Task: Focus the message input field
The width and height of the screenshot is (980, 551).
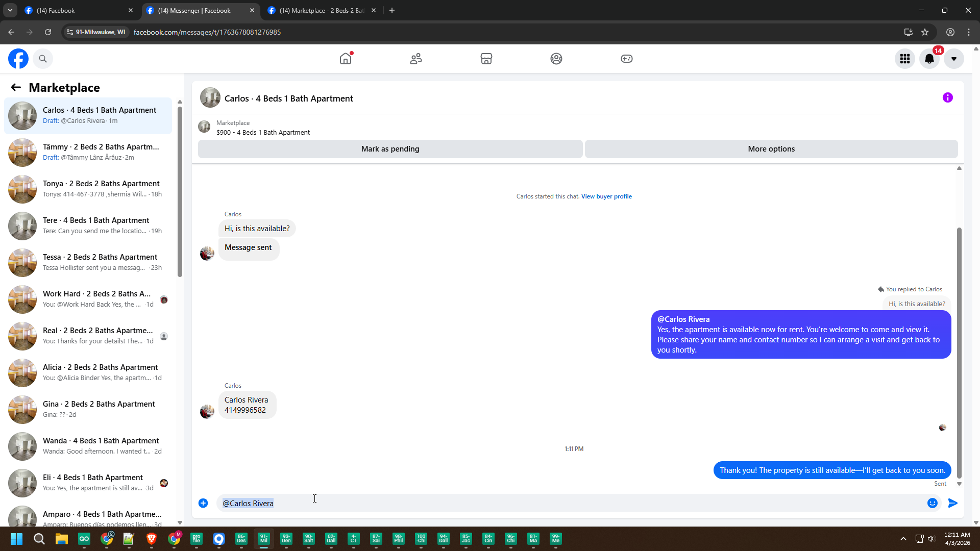Action: [572, 503]
